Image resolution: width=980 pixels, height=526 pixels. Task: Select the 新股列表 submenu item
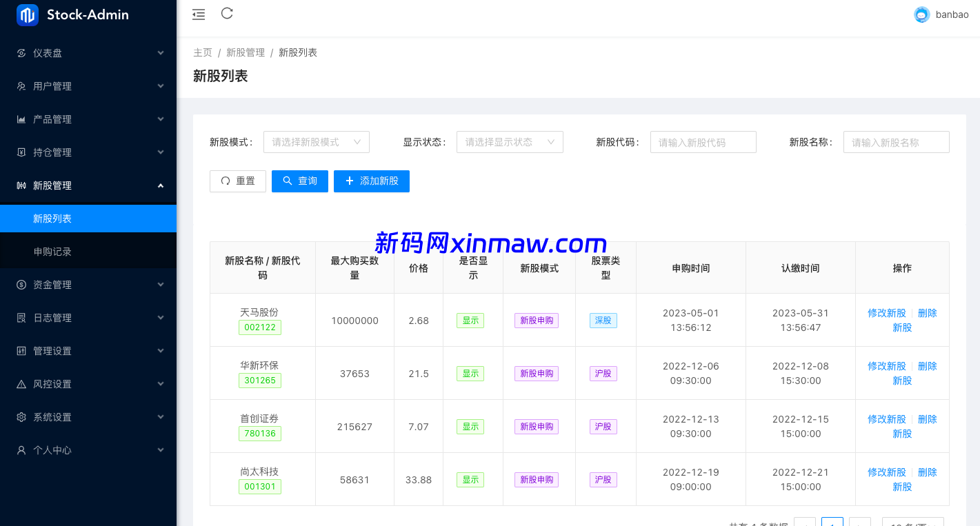[x=52, y=219]
